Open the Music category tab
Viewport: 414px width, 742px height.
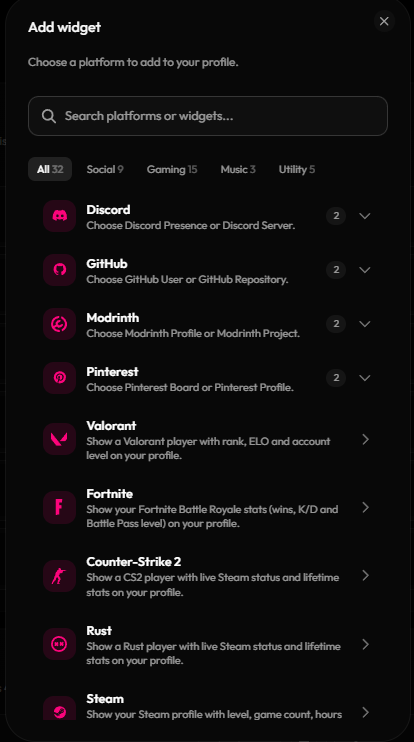(x=238, y=169)
